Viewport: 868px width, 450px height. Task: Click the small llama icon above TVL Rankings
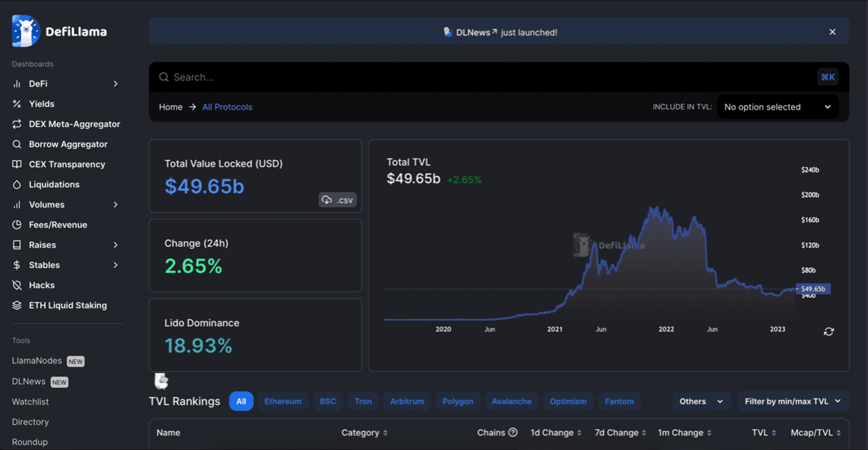161,381
